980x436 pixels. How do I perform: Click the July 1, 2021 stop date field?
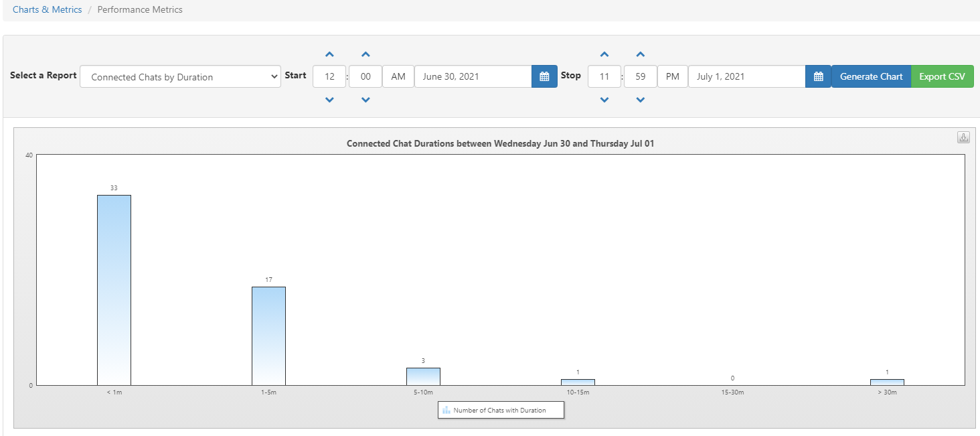click(x=747, y=76)
